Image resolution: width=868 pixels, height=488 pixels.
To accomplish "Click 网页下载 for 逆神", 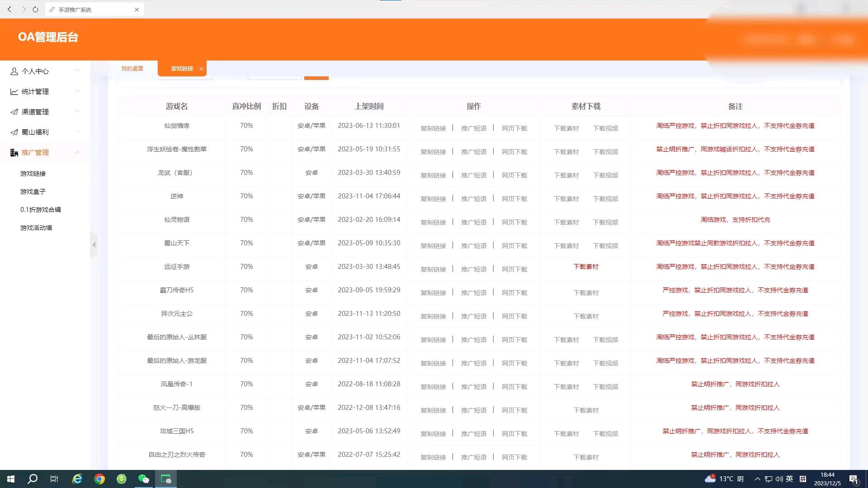I will coord(514,199).
